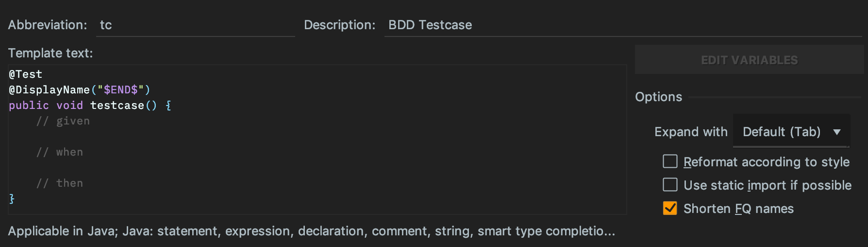Click the dropdown arrow beside Default (Tab)
The image size is (868, 247).
837,132
